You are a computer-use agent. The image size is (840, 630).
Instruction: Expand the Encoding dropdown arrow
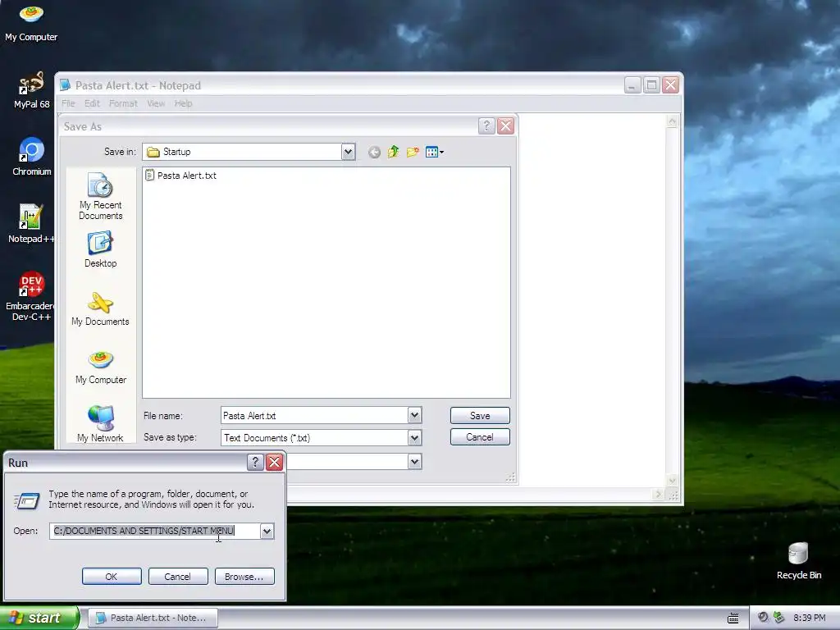414,461
